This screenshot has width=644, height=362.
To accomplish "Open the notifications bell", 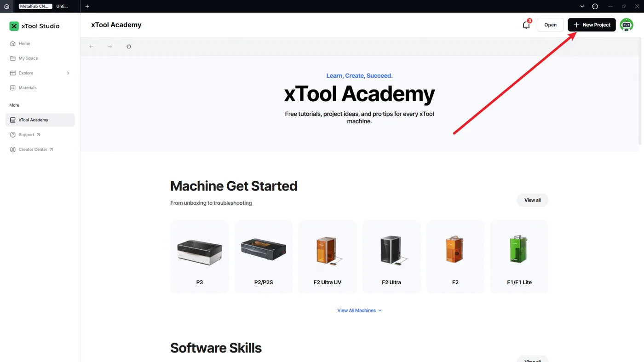I will pos(526,25).
